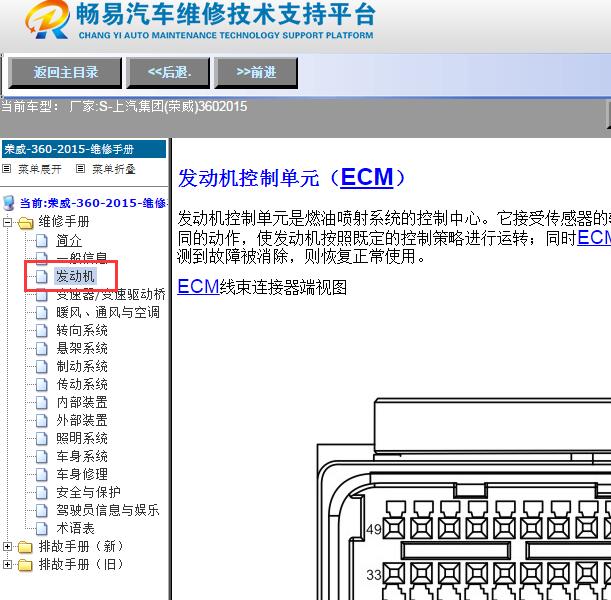Screen dimensions: 611x600
Task: Click the 维修手册 folder icon
Action: [x=25, y=222]
